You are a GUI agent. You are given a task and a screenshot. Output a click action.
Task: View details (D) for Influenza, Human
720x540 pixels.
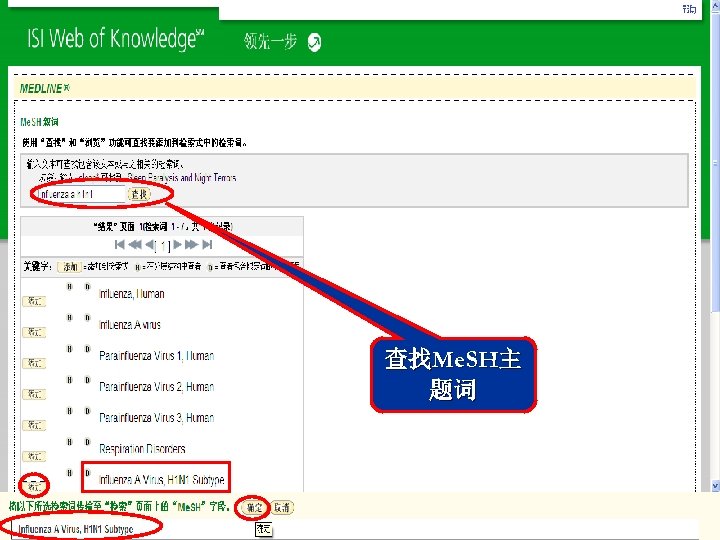87,287
